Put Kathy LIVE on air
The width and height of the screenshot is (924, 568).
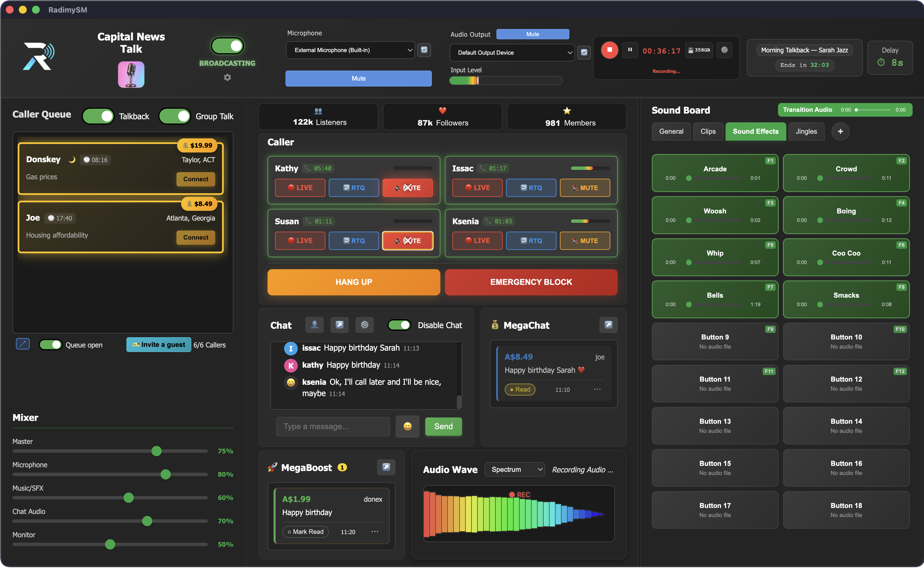pyautogui.click(x=300, y=188)
